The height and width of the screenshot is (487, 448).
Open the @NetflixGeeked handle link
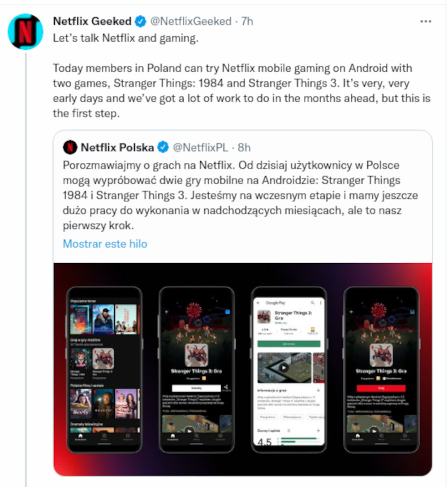191,22
